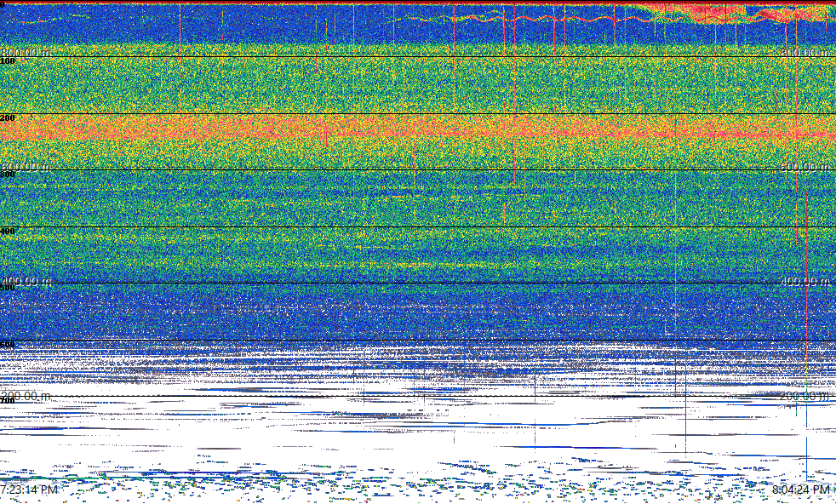Select the 200 depth scale label
Image resolution: width=836 pixels, height=504 pixels.
coord(8,117)
